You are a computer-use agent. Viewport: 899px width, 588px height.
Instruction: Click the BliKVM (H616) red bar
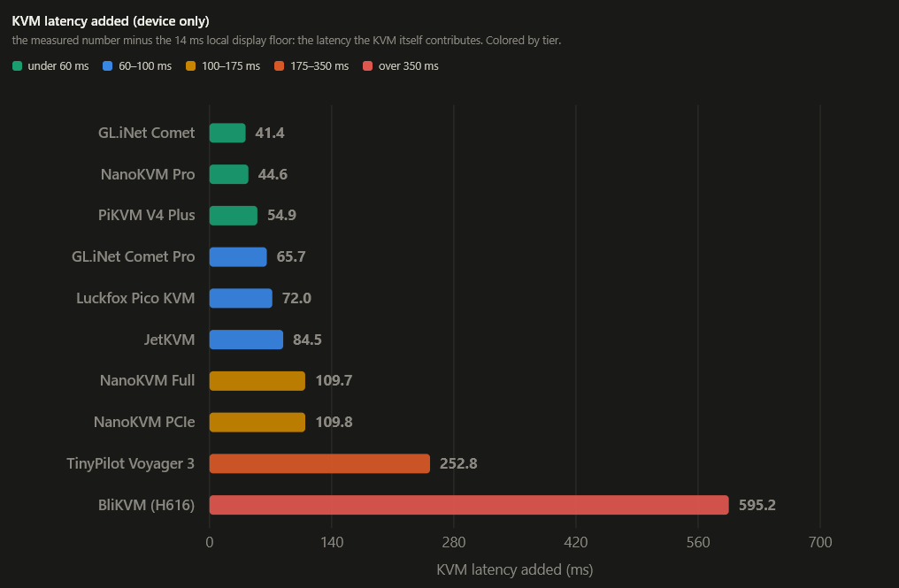[469, 505]
